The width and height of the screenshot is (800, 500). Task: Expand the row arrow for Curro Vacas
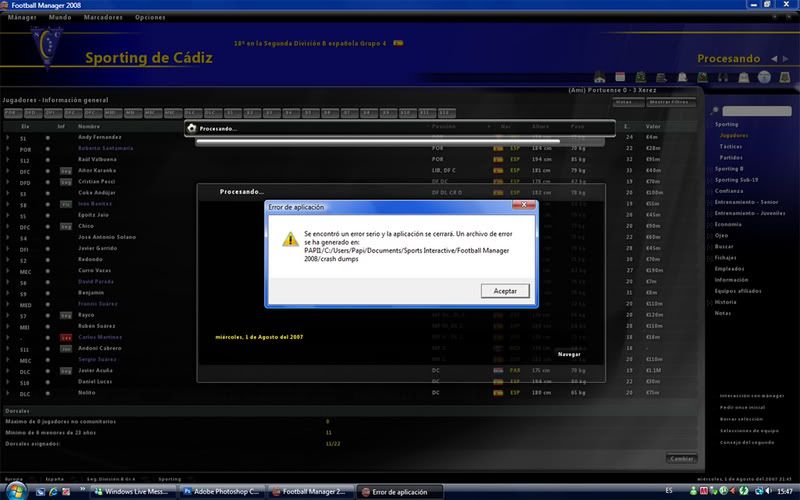(8, 271)
